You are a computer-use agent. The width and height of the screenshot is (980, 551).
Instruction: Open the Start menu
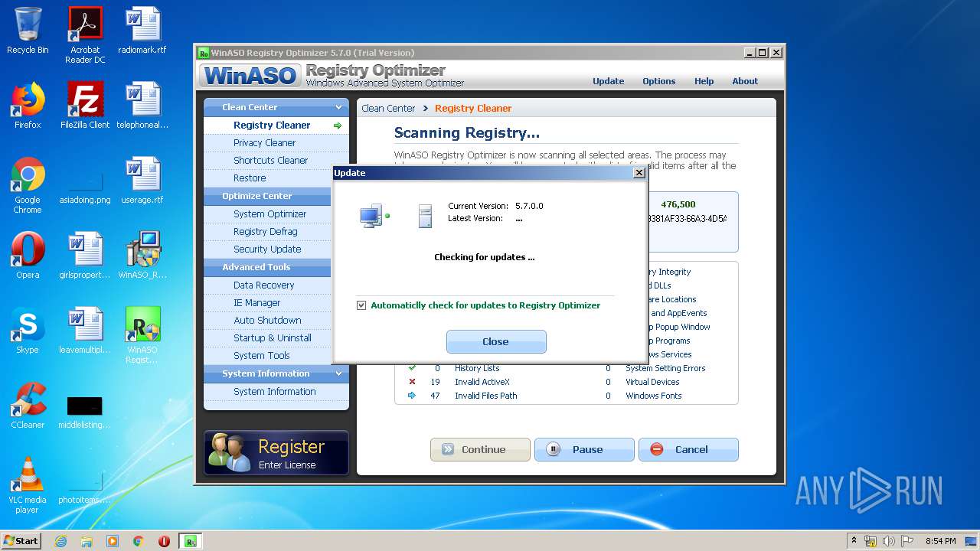[x=21, y=541]
